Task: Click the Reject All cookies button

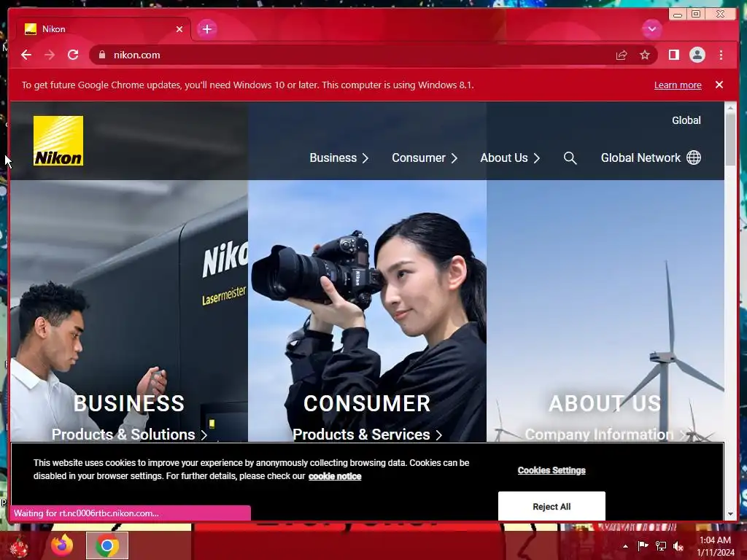Action: tap(551, 506)
